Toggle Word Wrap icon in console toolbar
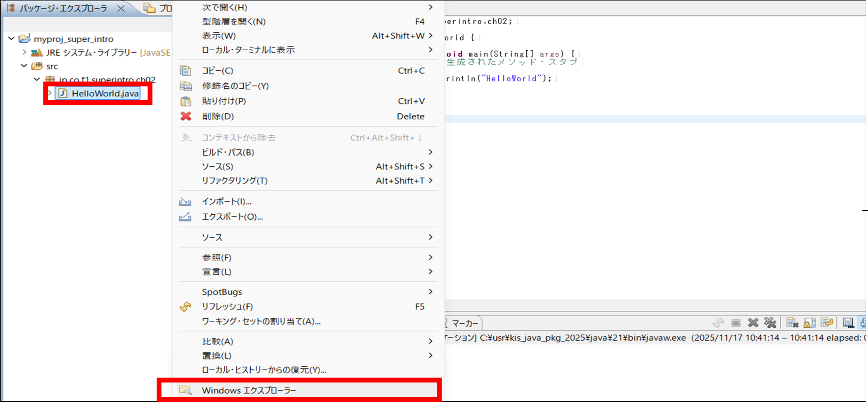Image resolution: width=868 pixels, height=414 pixels. [827, 323]
